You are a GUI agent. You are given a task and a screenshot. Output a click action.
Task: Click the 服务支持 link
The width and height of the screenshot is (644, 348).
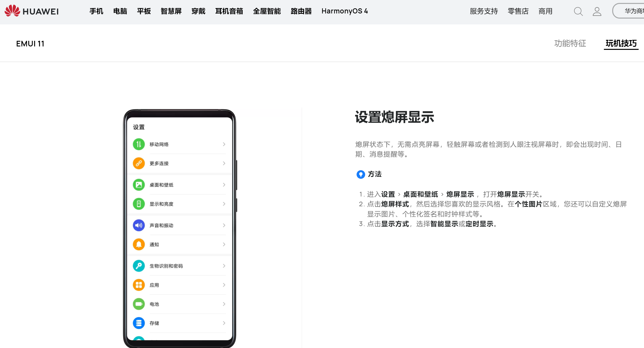click(484, 11)
